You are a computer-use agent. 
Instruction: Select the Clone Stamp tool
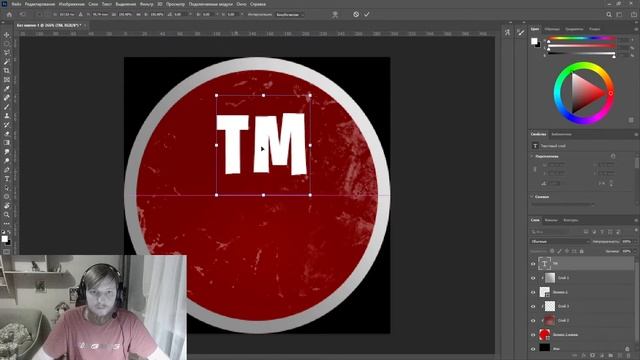[x=7, y=116]
